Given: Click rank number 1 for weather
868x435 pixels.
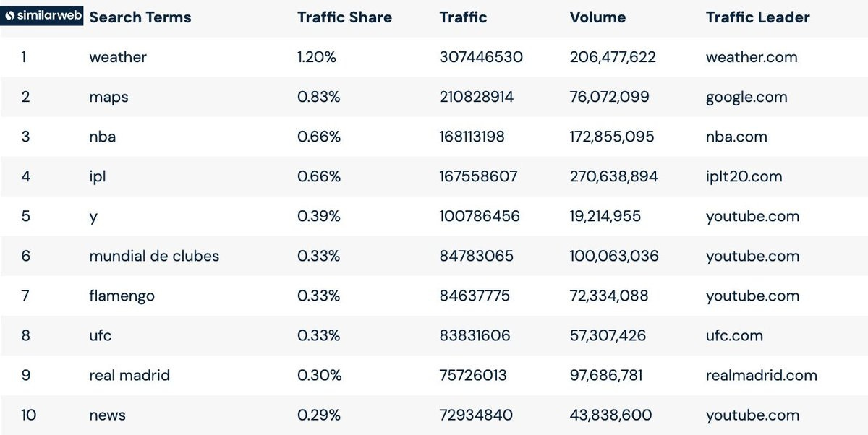Looking at the screenshot, I should tap(24, 57).
